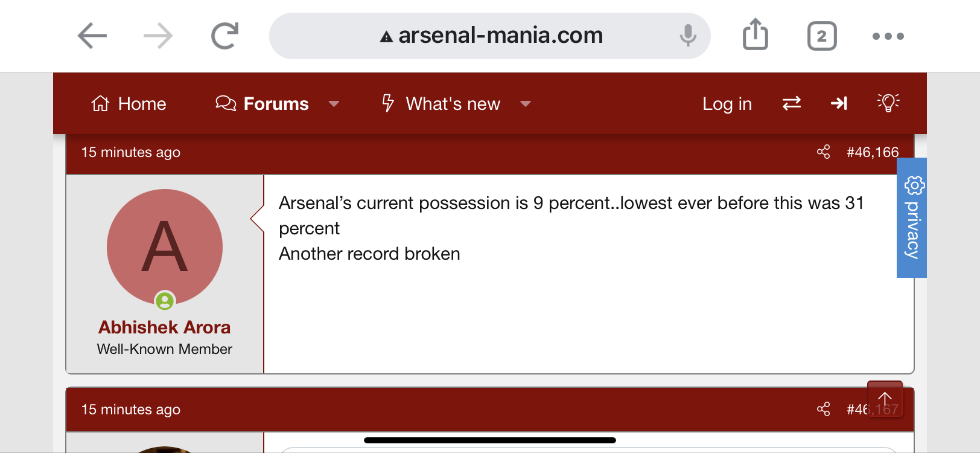
Task: Click the address bar showing arsenal-mania.com
Action: (x=490, y=36)
